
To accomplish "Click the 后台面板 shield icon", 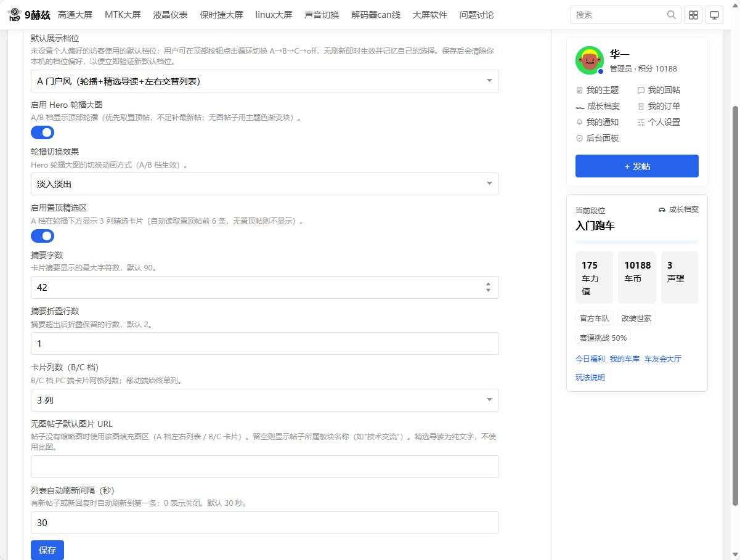I will pos(579,138).
